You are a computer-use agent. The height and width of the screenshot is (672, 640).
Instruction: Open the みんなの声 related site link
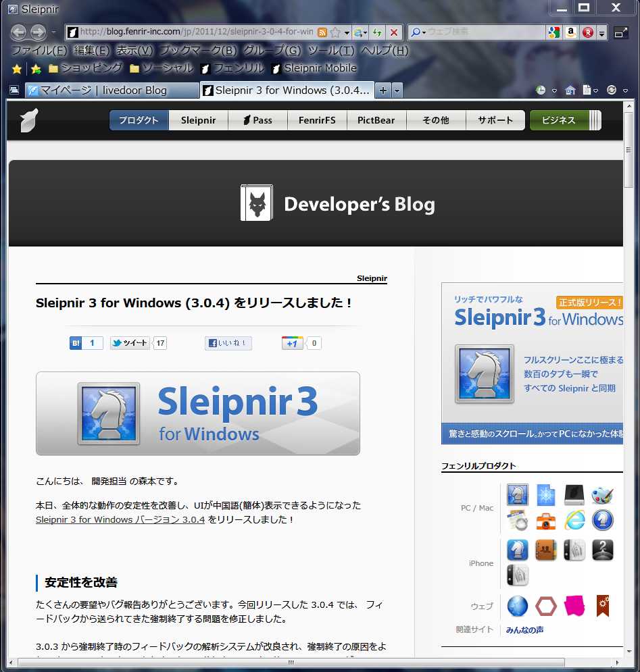[x=524, y=629]
